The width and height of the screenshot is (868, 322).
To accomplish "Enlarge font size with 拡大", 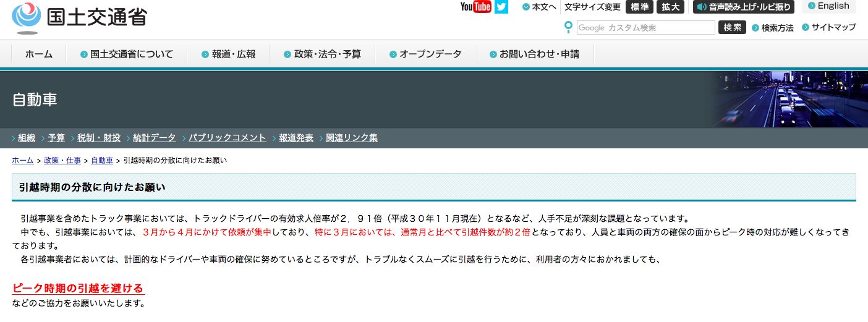I will 670,7.
